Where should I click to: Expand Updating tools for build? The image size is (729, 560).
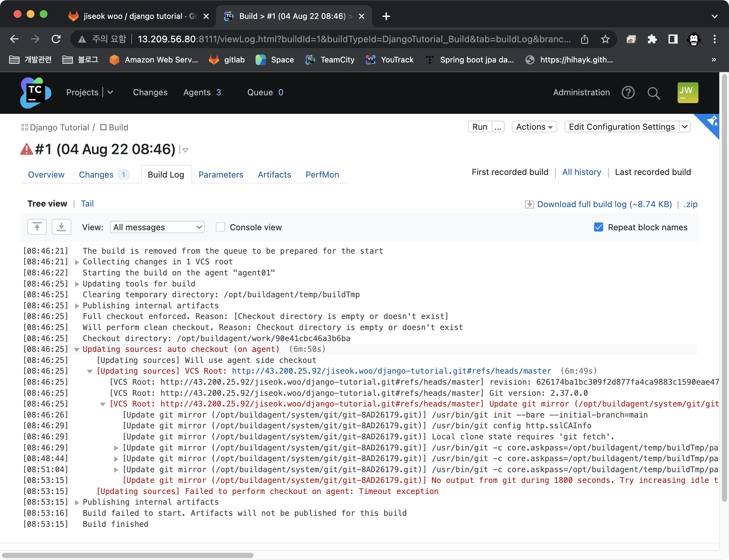pyautogui.click(x=77, y=284)
